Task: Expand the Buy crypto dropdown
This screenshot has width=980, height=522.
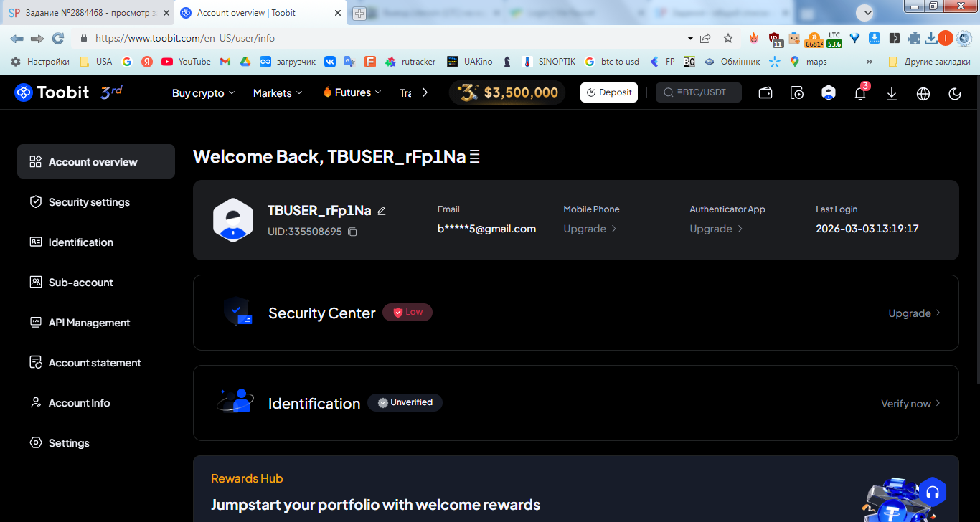Action: [204, 93]
